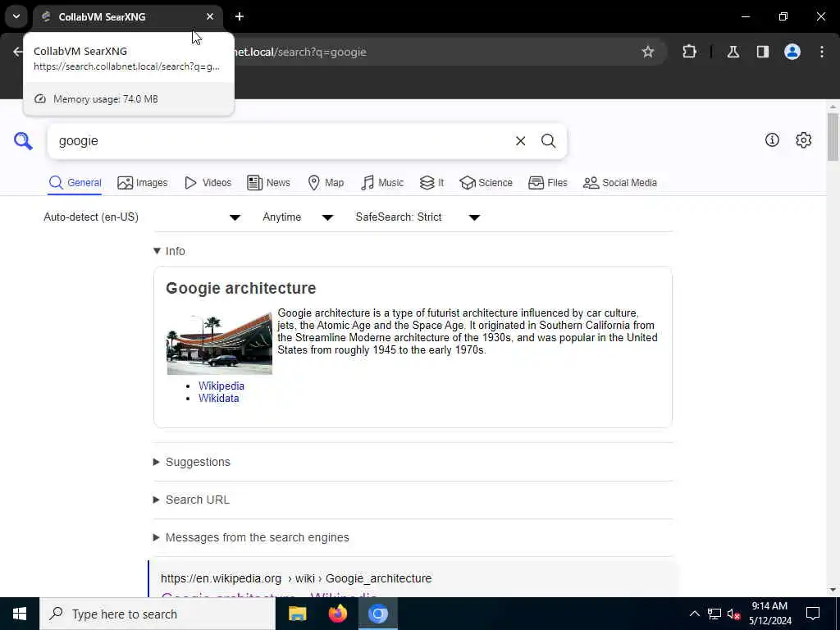Switch to the Map category
The width and height of the screenshot is (840, 630).
(x=326, y=183)
